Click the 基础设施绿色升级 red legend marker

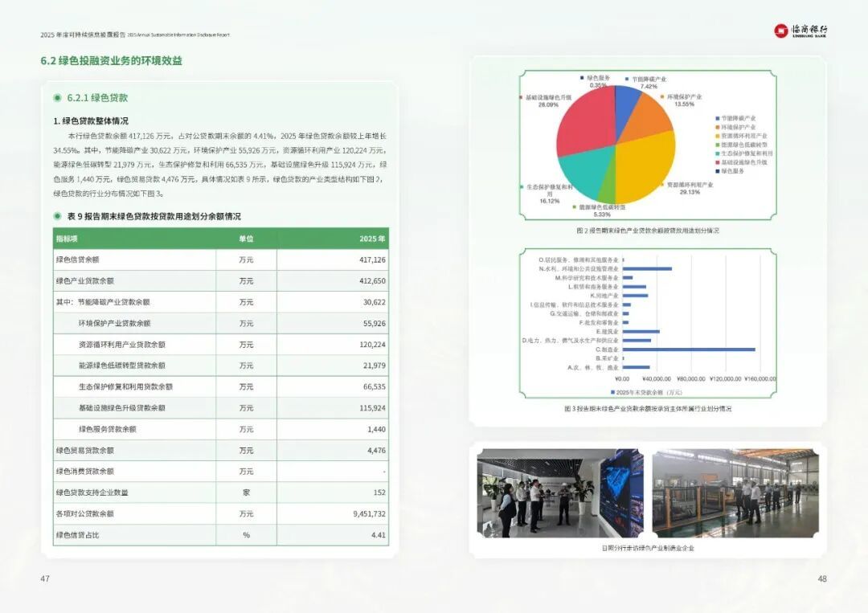(718, 162)
